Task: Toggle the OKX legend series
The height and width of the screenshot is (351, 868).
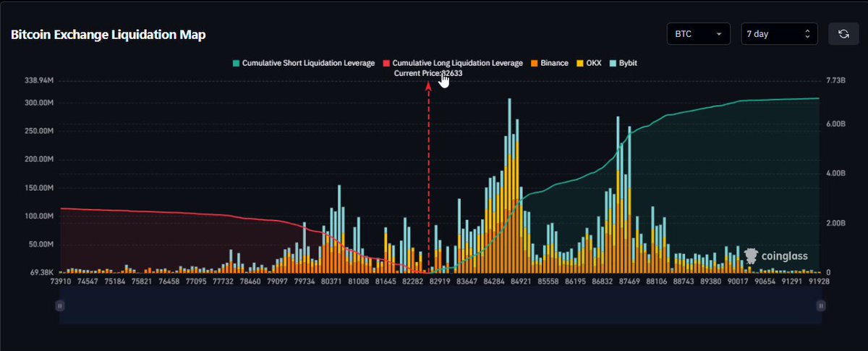Action: click(x=590, y=63)
